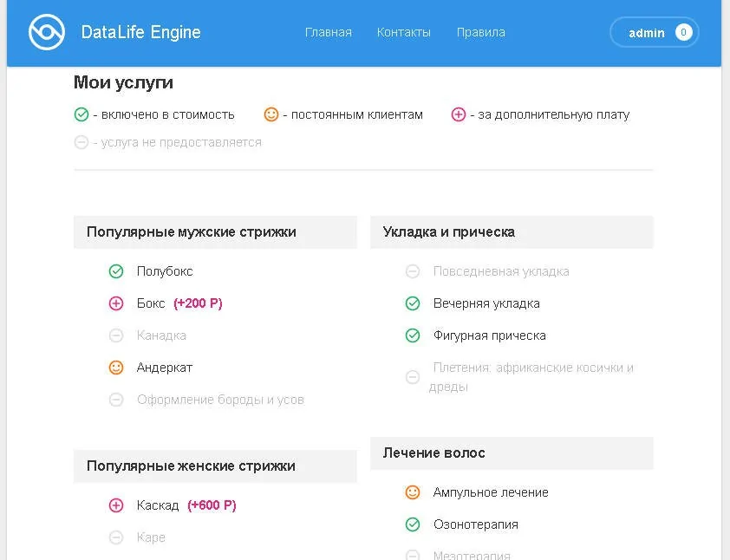Click the 'Популярные мужские стрижки' section header

click(215, 231)
